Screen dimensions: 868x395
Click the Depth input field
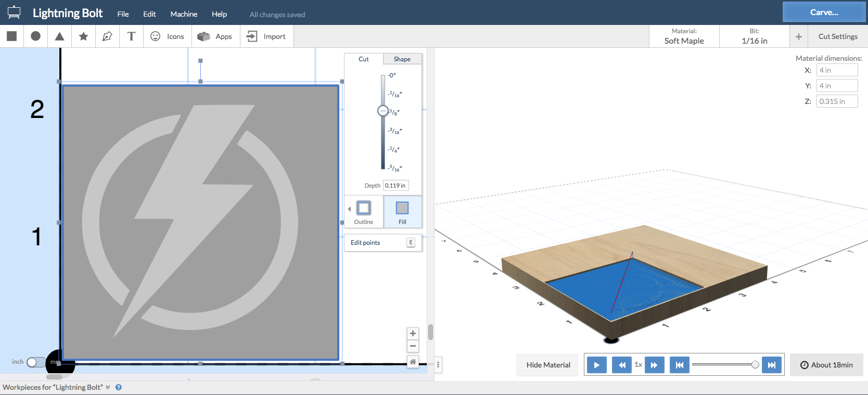[x=396, y=186]
